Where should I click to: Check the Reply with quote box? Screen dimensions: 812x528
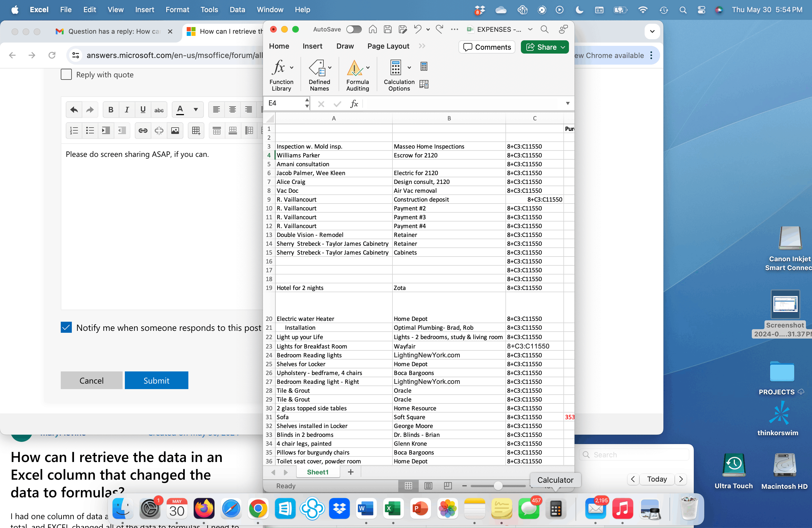click(x=66, y=74)
